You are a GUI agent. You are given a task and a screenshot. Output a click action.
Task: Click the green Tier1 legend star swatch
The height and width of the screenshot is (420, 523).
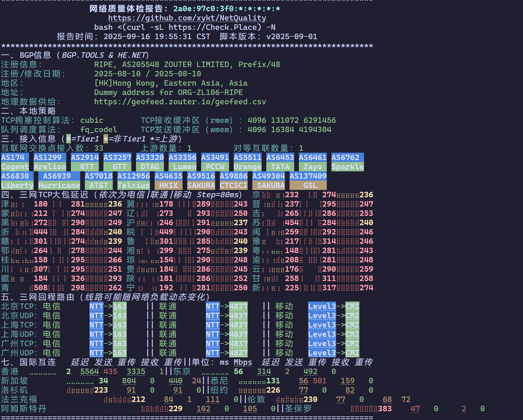pos(68,139)
